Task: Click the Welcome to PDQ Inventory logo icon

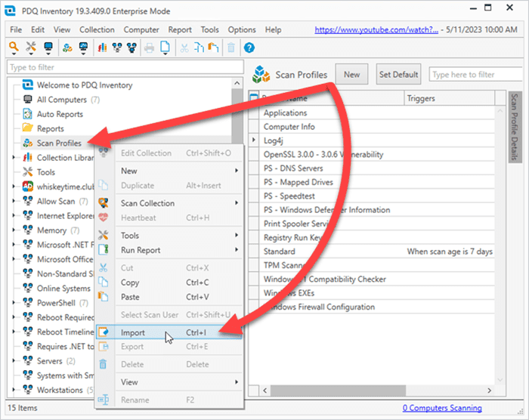Action: pos(28,85)
